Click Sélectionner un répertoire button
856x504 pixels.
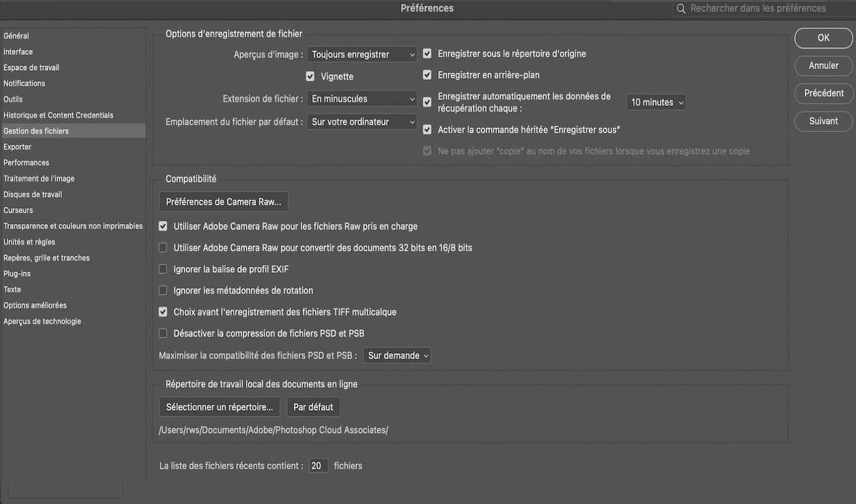click(219, 407)
